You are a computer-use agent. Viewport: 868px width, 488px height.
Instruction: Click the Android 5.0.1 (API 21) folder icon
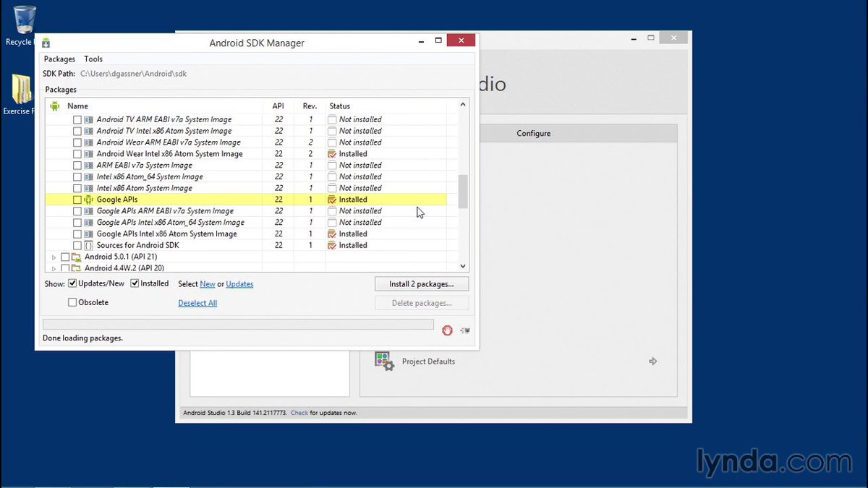point(77,257)
